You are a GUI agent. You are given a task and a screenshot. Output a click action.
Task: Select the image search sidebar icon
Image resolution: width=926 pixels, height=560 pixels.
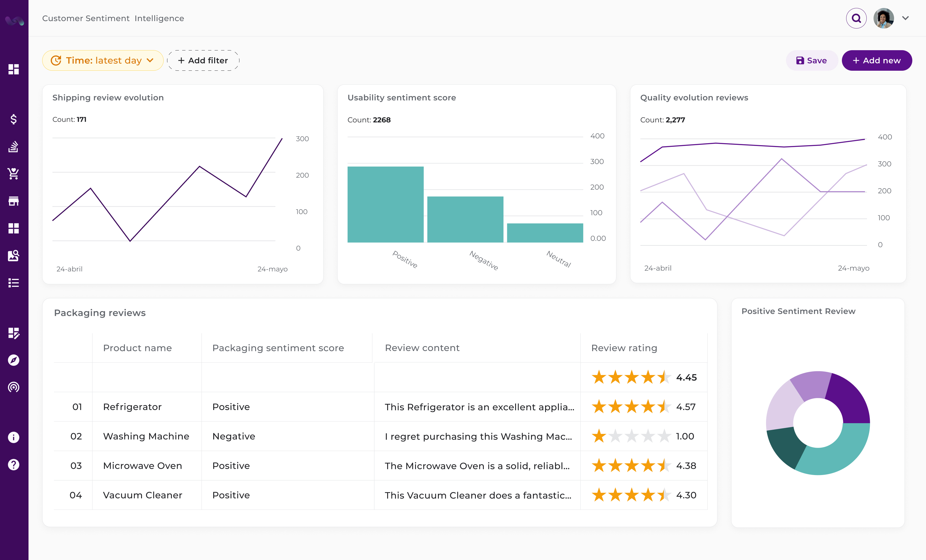point(14,255)
